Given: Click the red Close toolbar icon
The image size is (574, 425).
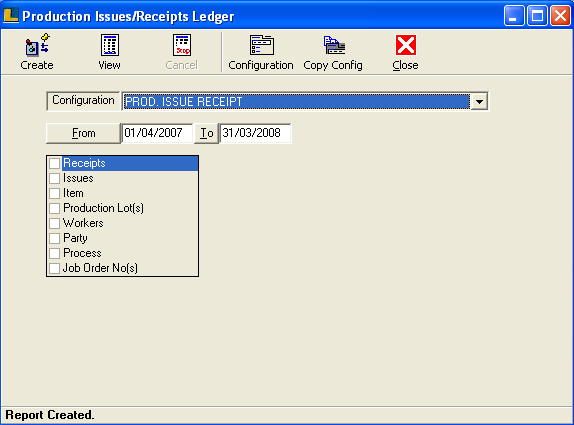Looking at the screenshot, I should [x=406, y=45].
